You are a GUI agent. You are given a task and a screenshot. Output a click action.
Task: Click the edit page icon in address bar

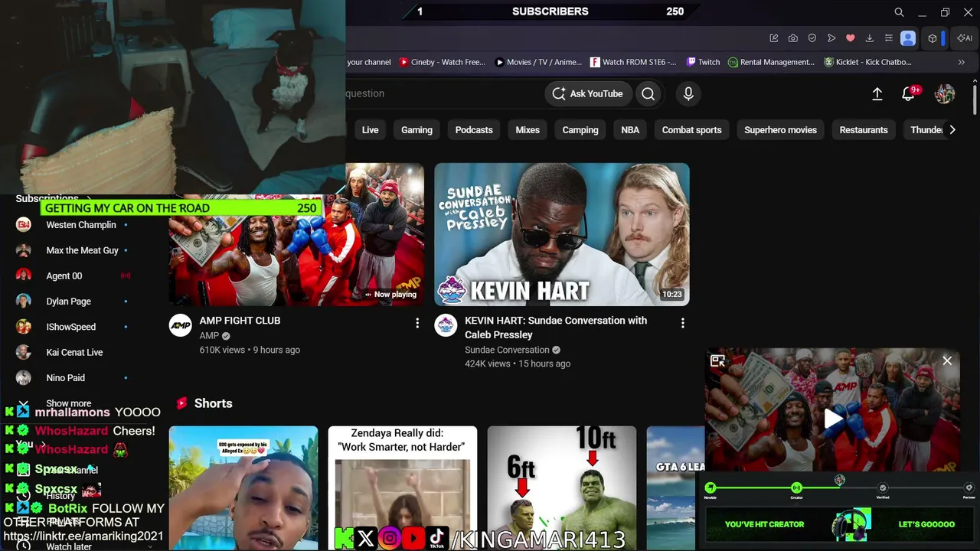[x=773, y=38]
